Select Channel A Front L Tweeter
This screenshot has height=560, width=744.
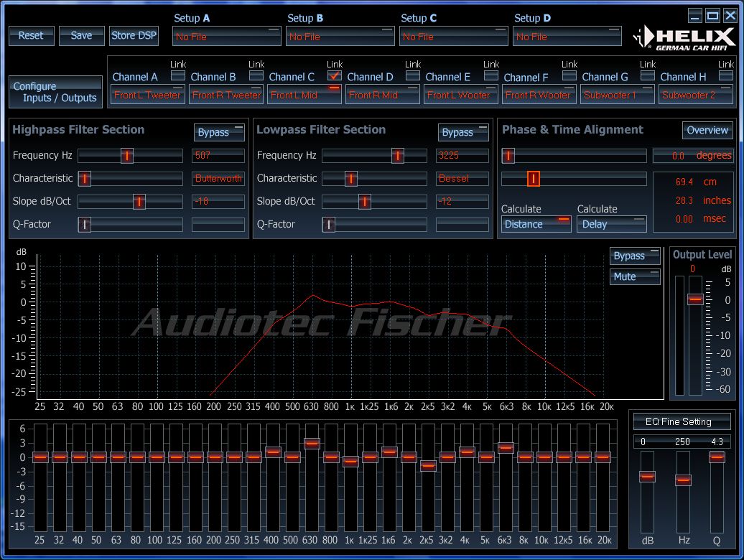147,95
